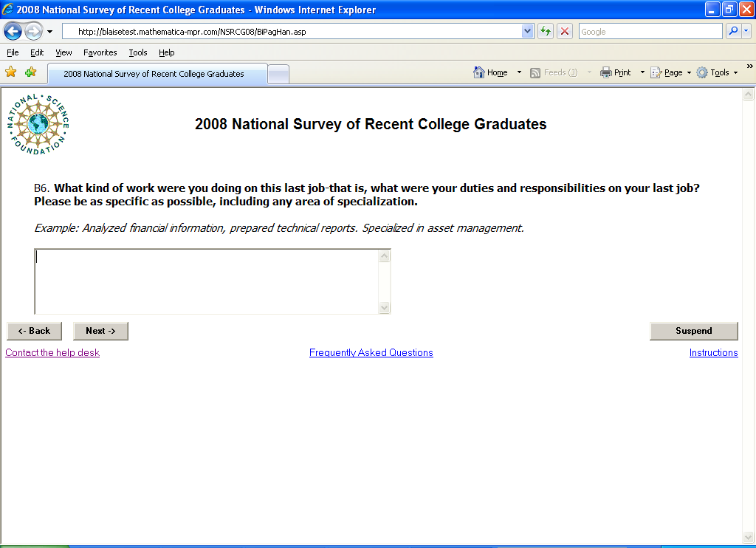This screenshot has height=548, width=756.
Task: Click the <- Back survey button
Action: point(34,331)
